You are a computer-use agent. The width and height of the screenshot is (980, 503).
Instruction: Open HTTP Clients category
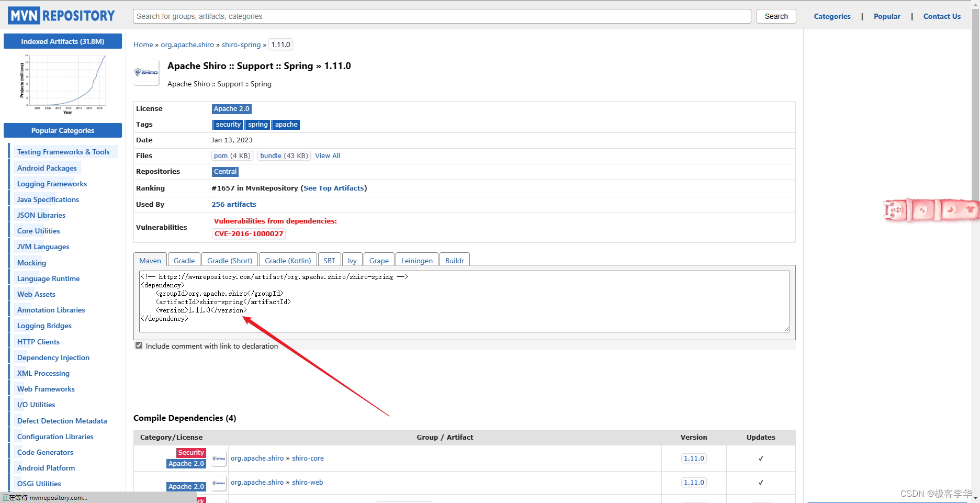[39, 342]
